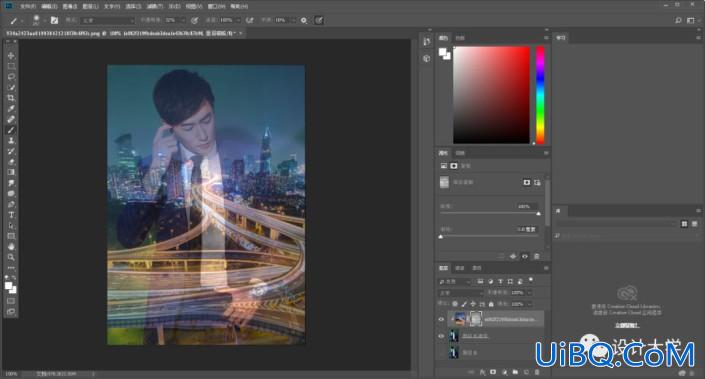The width and height of the screenshot is (705, 379).
Task: Open the Brush Preset picker
Action: (x=38, y=20)
